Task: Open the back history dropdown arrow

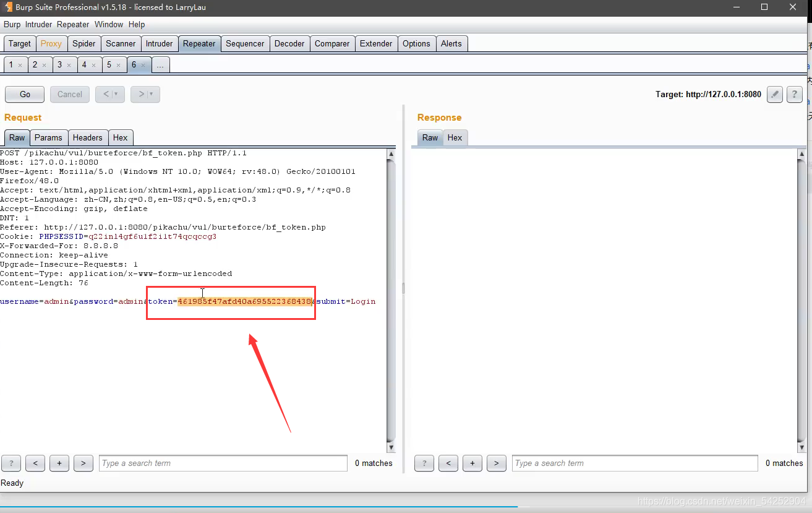Action: 116,94
